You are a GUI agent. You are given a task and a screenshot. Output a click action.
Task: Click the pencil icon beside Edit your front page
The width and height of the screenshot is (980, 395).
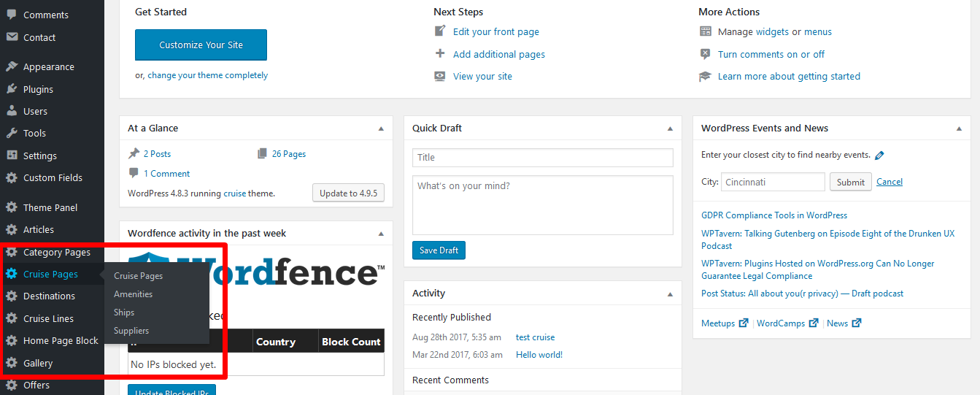tap(440, 31)
